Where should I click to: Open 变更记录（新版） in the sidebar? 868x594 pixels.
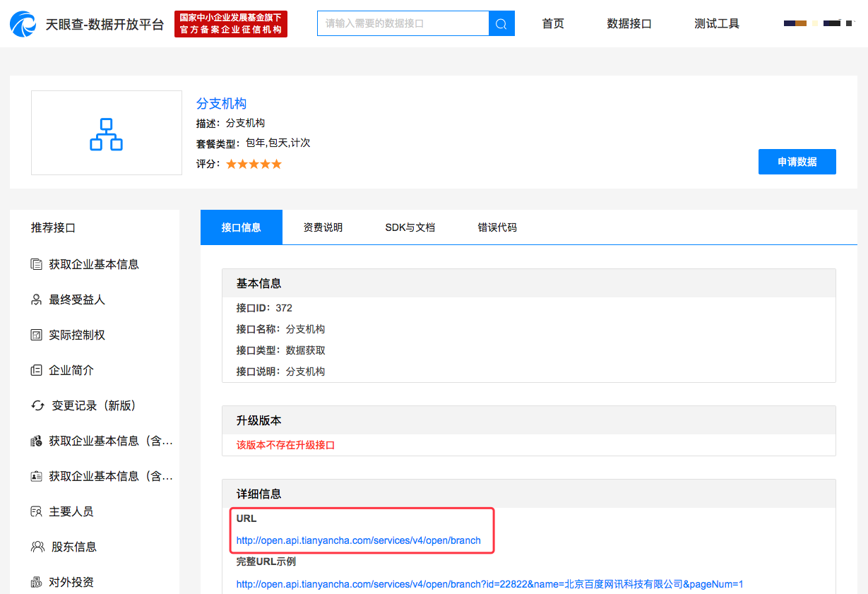[94, 405]
